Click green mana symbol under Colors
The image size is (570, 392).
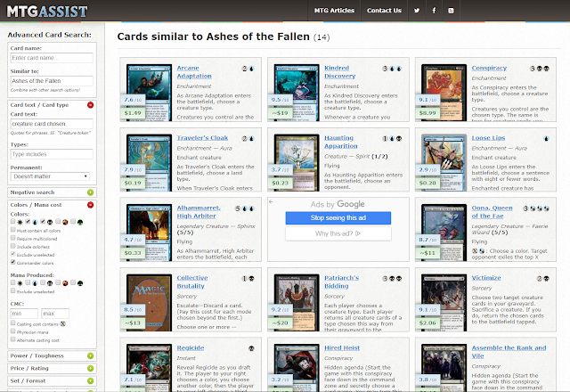click(80, 222)
